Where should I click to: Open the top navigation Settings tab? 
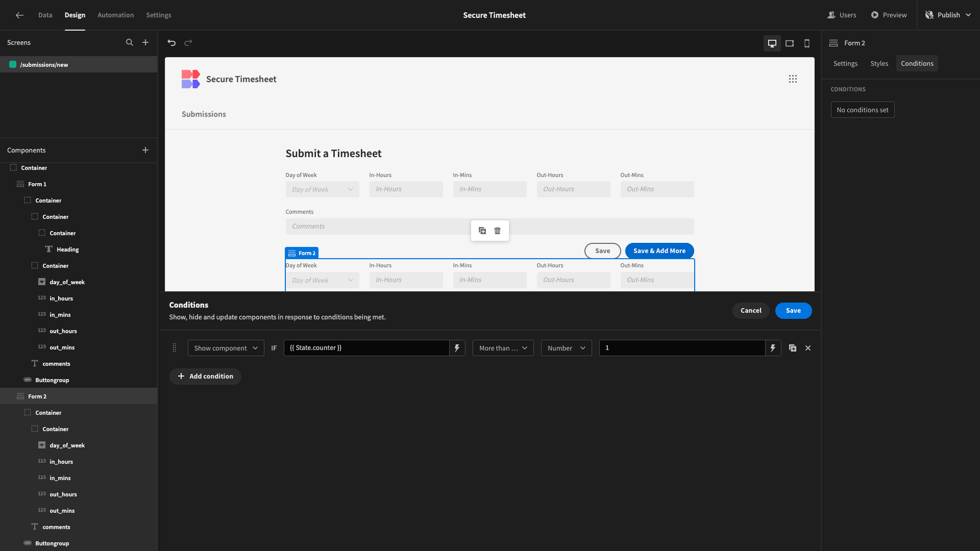159,15
